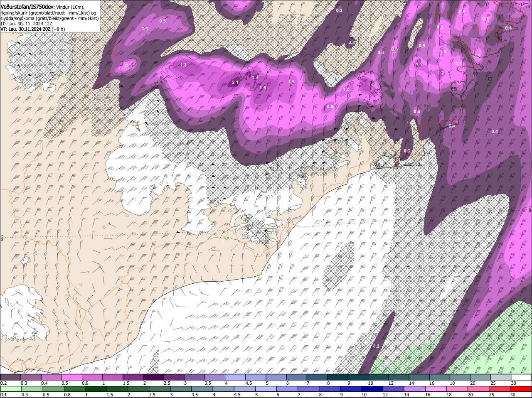Pick the 18 pink swatch in lower rain scale
The height and width of the screenshot is (398, 532).
click(x=457, y=389)
